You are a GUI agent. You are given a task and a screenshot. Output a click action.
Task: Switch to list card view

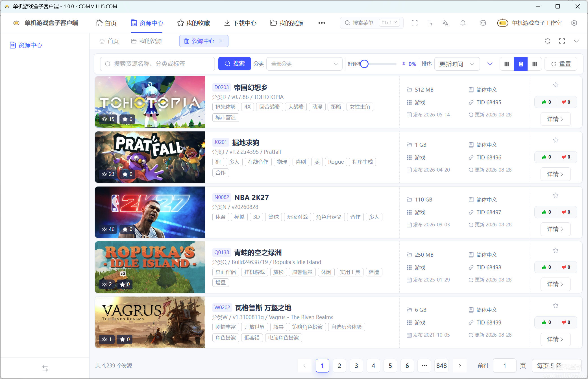(x=521, y=64)
